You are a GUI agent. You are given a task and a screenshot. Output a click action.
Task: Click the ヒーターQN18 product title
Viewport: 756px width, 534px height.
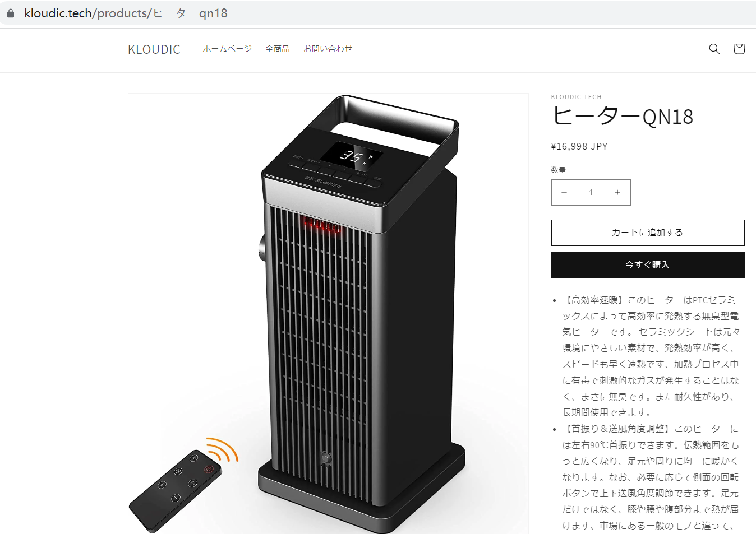[623, 117]
